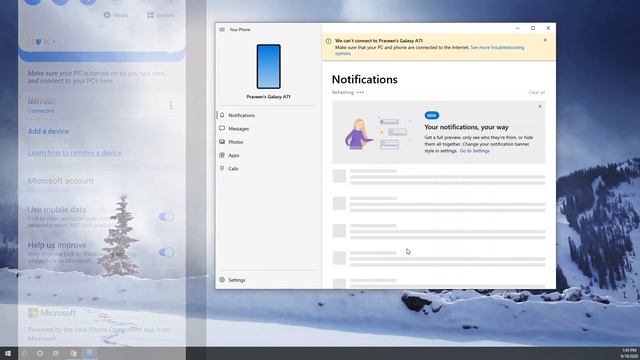Click the Cortana circle on taskbar
Image resolution: width=640 pixels, height=360 pixels.
click(x=40, y=353)
